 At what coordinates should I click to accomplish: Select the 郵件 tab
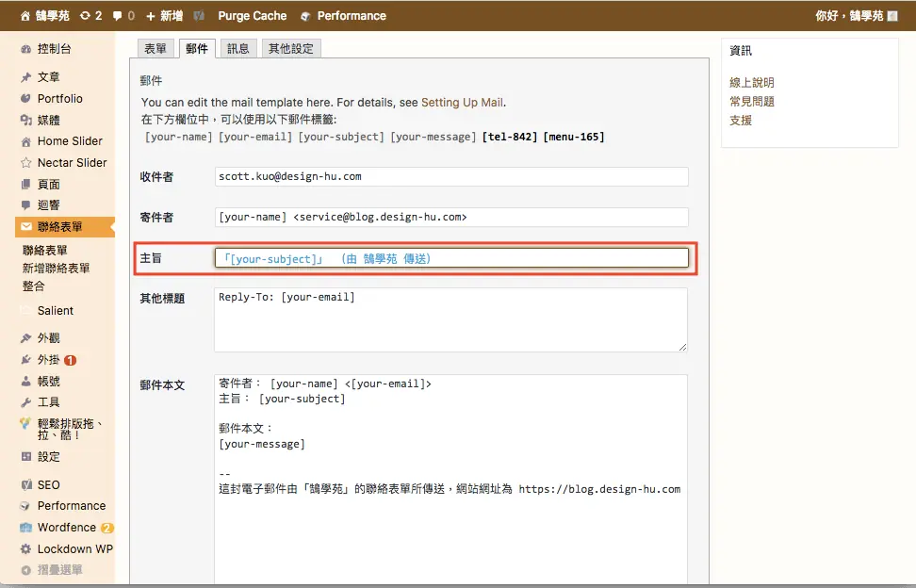point(197,48)
